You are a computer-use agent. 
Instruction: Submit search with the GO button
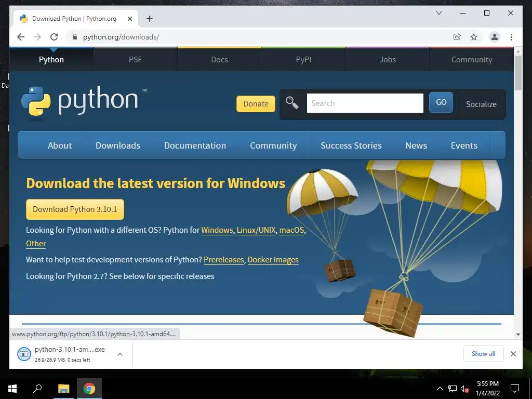(441, 102)
